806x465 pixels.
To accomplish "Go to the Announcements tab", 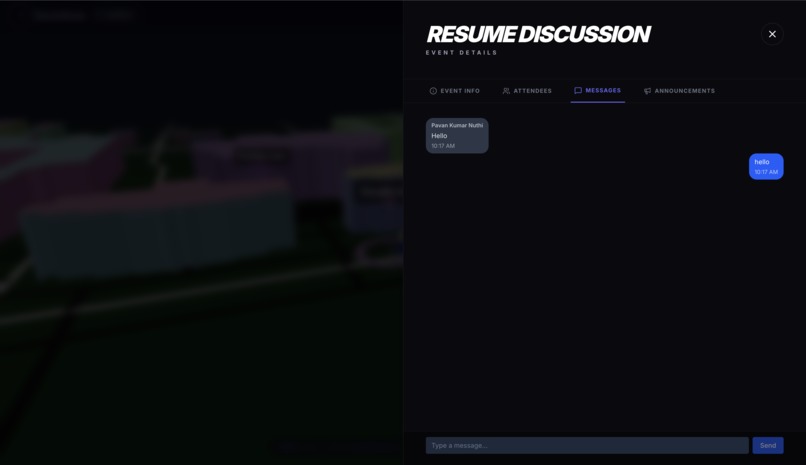I will [x=679, y=91].
